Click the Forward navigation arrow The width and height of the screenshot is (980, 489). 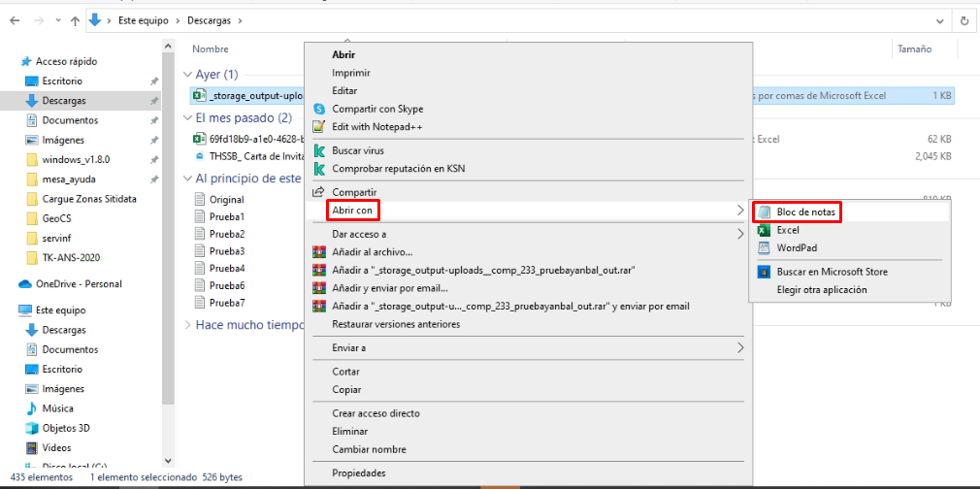click(x=39, y=20)
